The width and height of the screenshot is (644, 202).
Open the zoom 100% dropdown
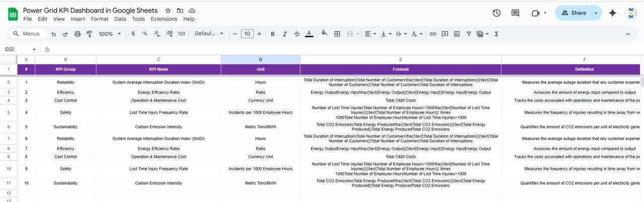(x=110, y=34)
